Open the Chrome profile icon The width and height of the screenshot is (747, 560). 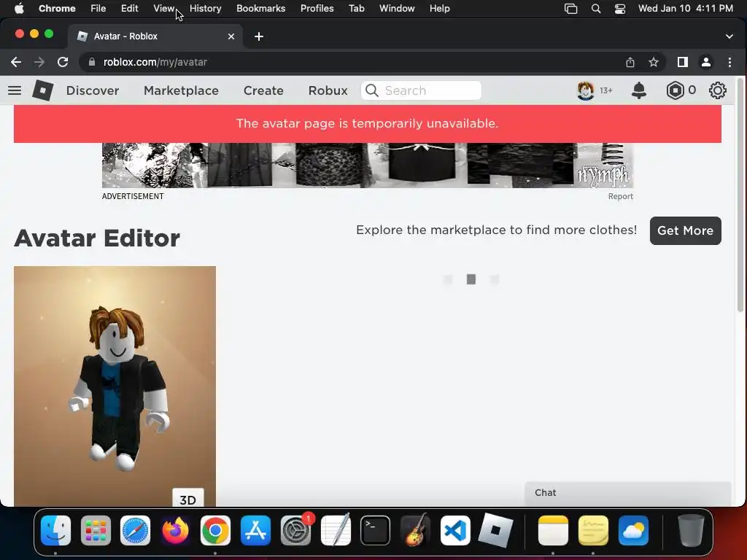(706, 62)
